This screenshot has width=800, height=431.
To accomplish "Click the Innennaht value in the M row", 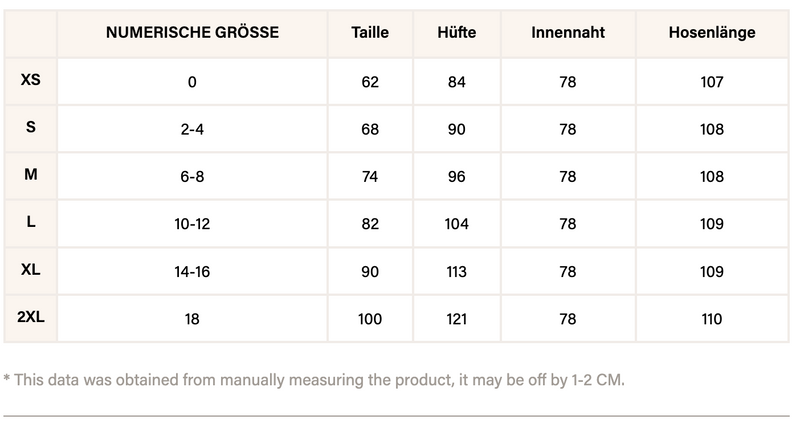I will [567, 177].
